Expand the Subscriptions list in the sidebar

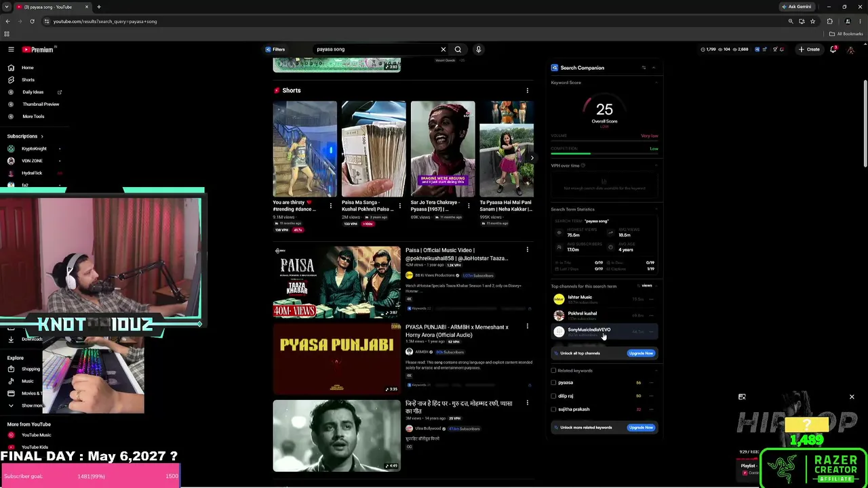coord(26,136)
